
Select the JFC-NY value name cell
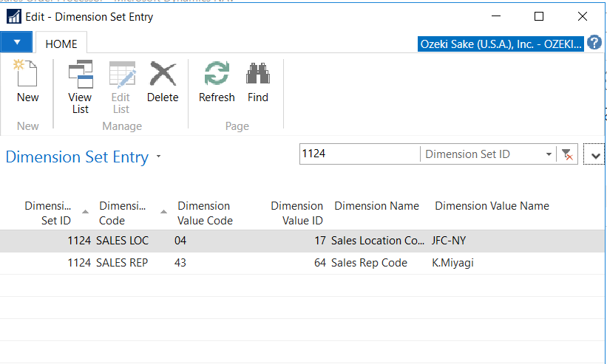coord(449,241)
